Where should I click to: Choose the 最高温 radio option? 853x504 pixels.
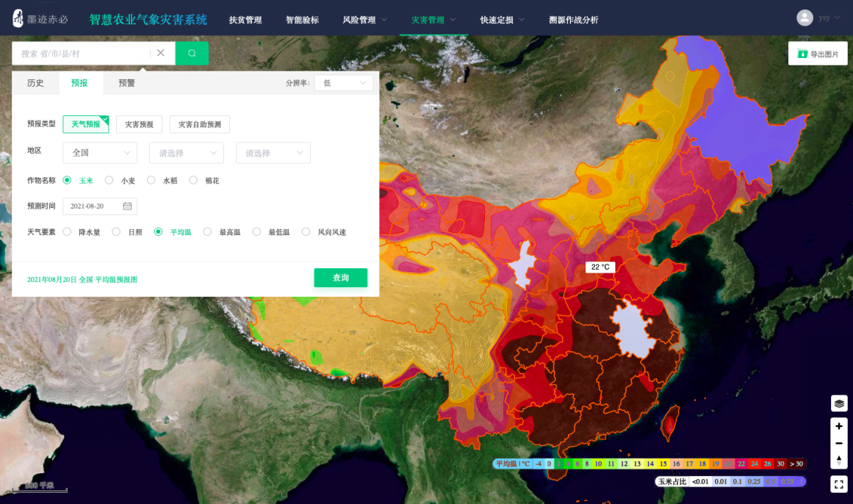click(207, 232)
